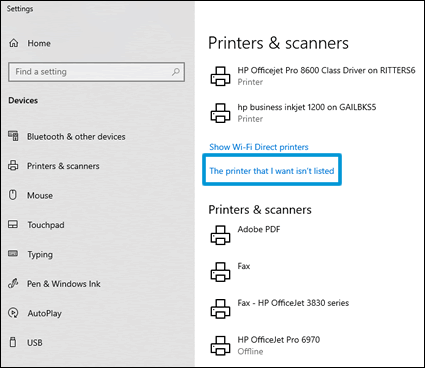This screenshot has width=425, height=368.
Task: Select the Bluetooth & other devices icon
Action: coord(13,136)
